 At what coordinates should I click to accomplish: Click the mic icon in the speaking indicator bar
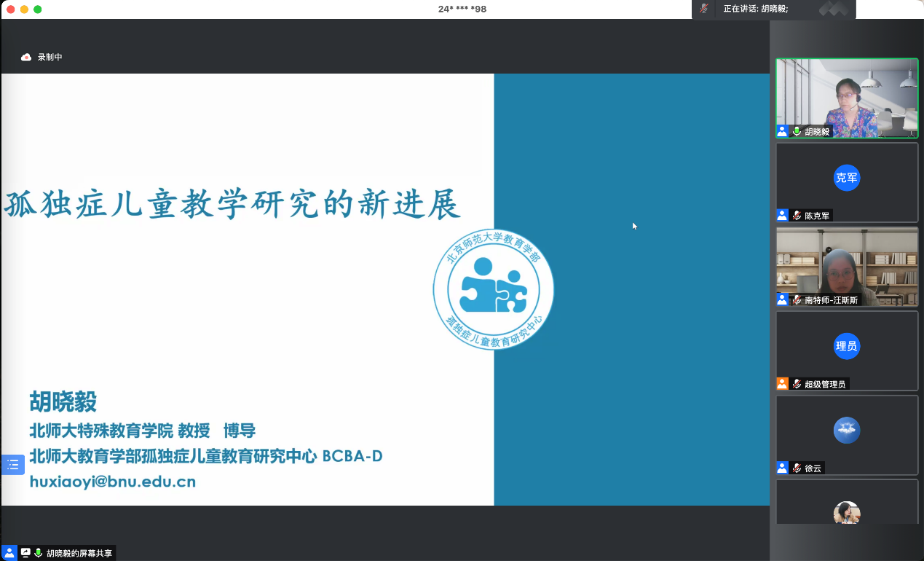pos(704,9)
